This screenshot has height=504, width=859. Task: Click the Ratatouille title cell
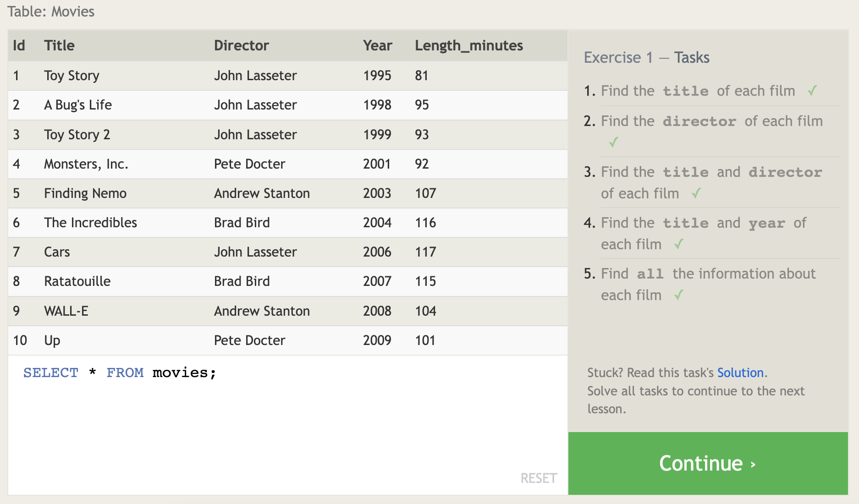[77, 281]
